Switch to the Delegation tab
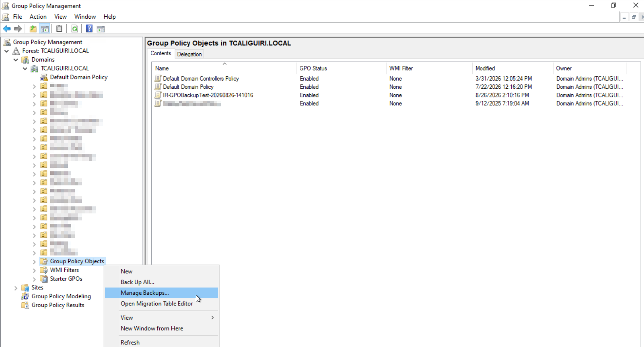The width and height of the screenshot is (644, 347). [x=189, y=54]
